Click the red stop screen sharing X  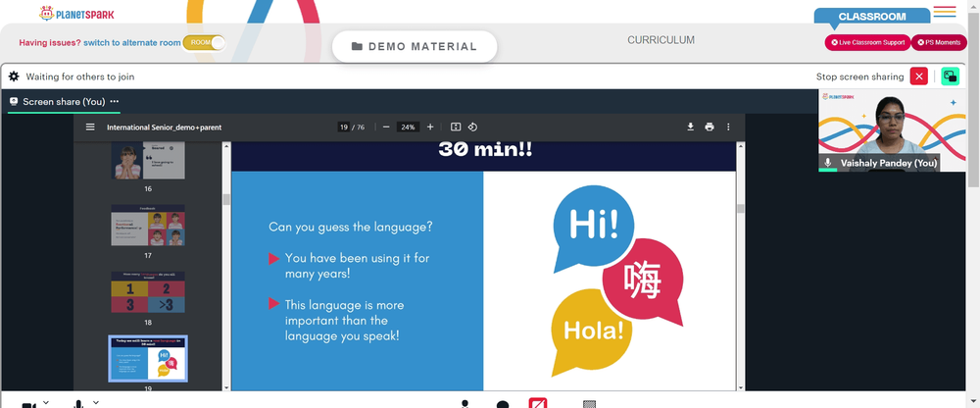919,76
